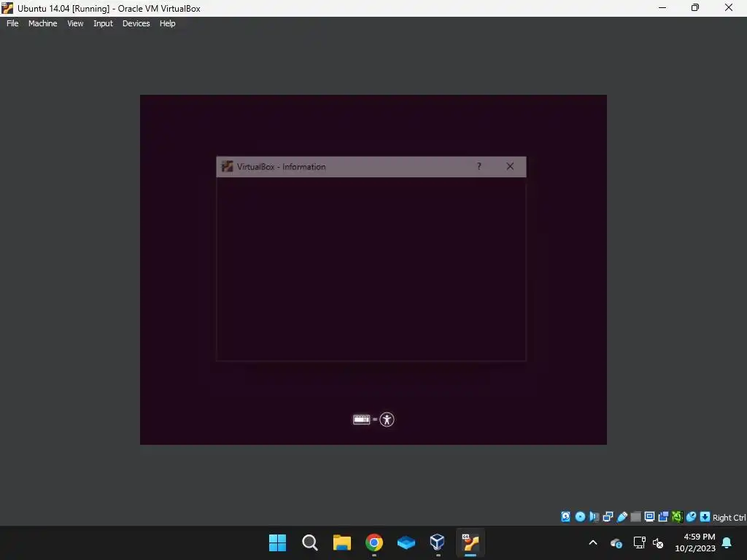The image size is (747, 560).
Task: Click the mouse integration status icon
Action: pos(691,517)
